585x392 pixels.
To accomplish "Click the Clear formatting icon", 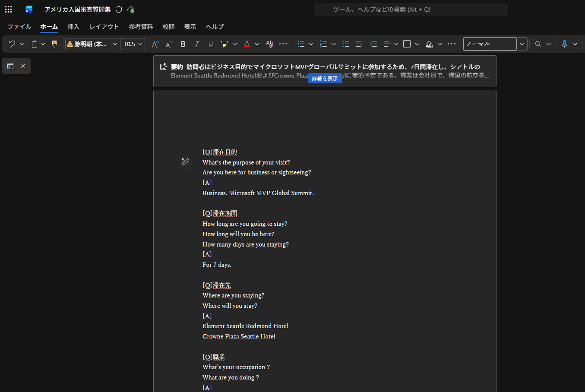I will (269, 44).
